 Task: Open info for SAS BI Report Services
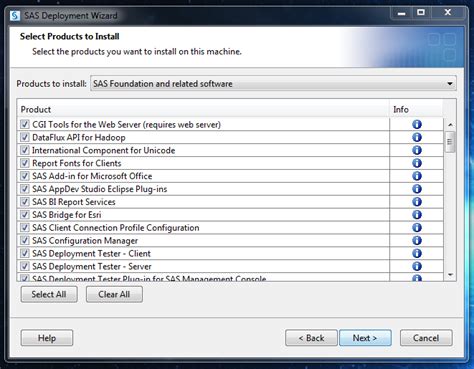(x=417, y=202)
